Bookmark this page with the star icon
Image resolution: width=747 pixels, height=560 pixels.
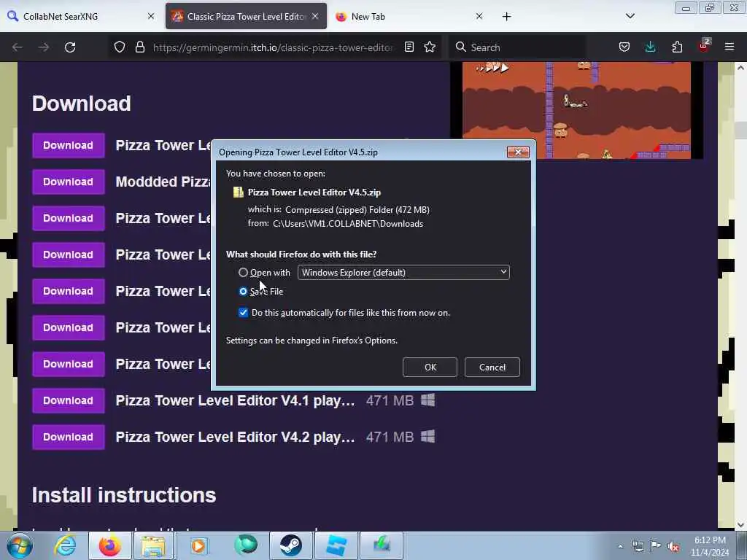pyautogui.click(x=430, y=47)
